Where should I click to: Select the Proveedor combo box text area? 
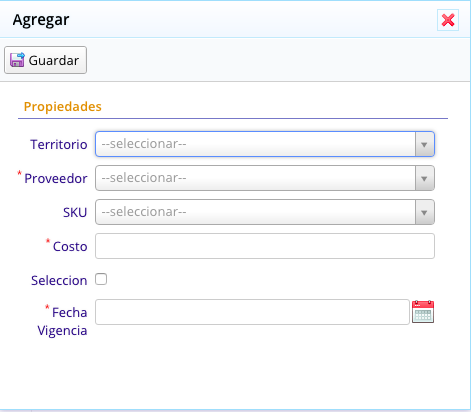255,178
